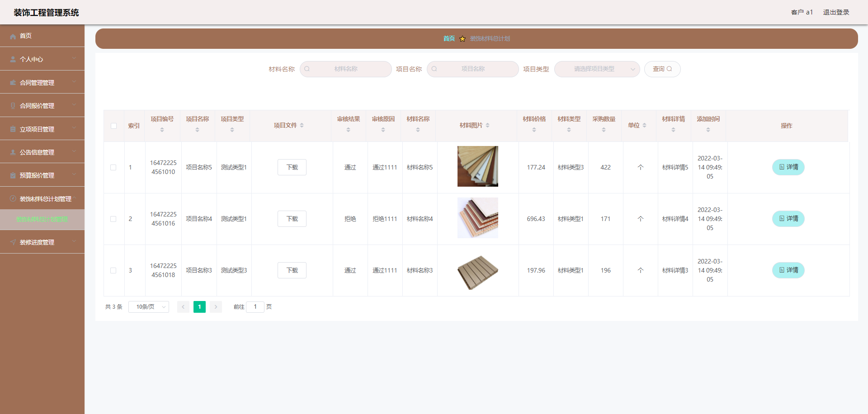Open the 首页 sidebar item
This screenshot has width=868, height=414.
pyautogui.click(x=42, y=36)
